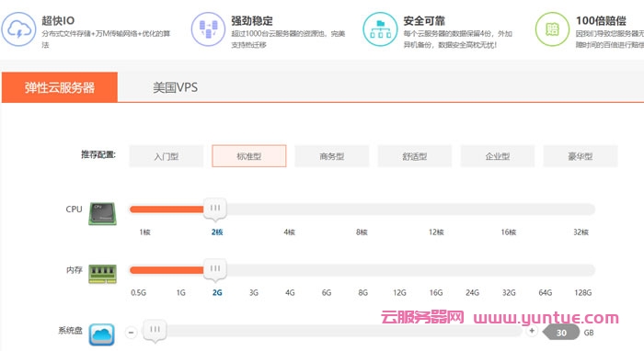Click the 内存 memory stick icon
This screenshot has height=351, width=644.
click(x=102, y=274)
